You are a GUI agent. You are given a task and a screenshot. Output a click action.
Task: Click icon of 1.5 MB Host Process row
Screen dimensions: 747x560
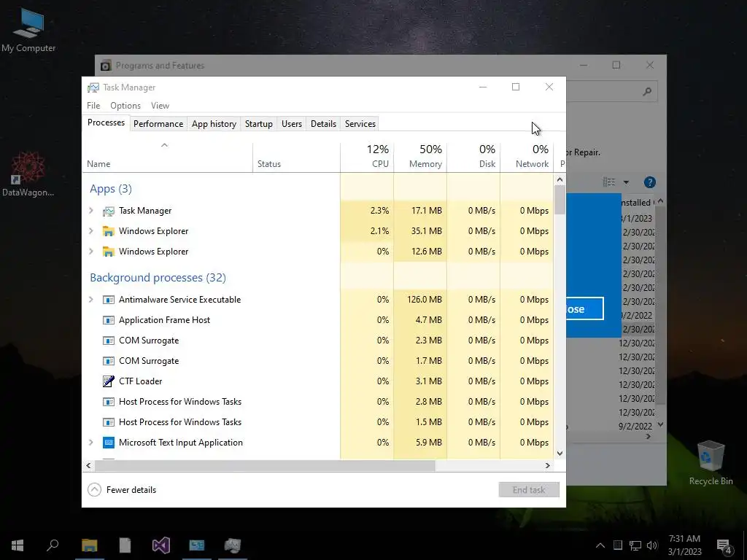pos(109,422)
